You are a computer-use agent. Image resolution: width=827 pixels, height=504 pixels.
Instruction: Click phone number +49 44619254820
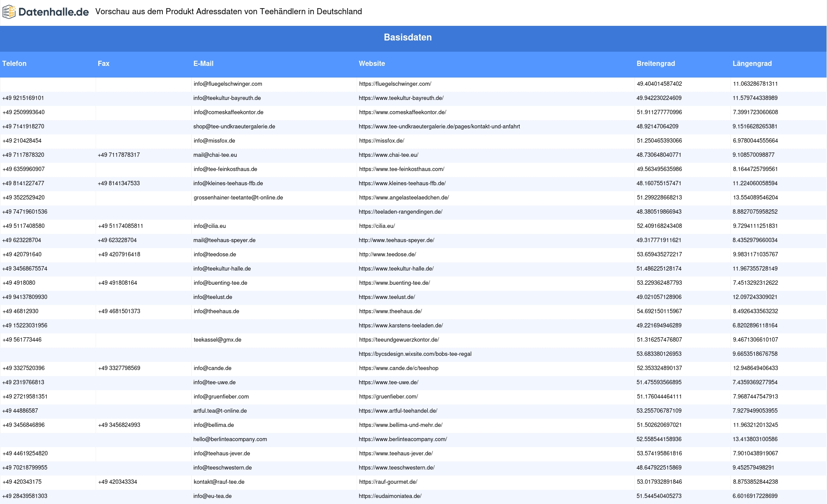click(x=25, y=454)
